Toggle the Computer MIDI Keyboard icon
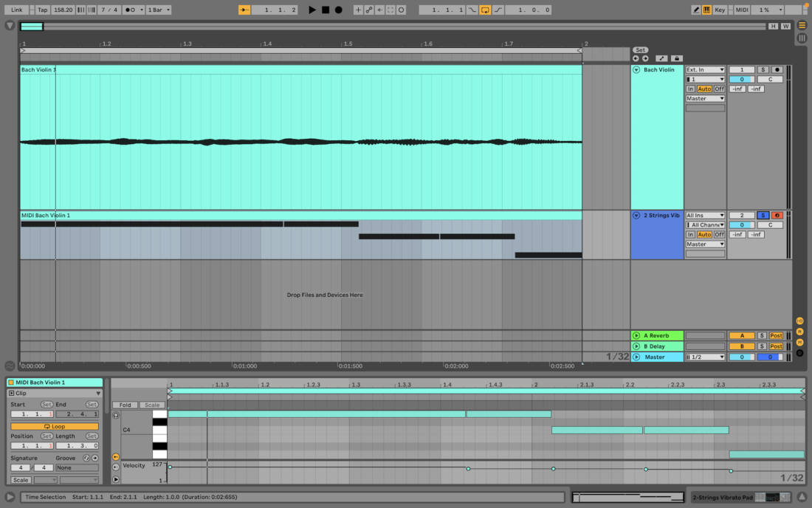812x508 pixels. [706, 10]
